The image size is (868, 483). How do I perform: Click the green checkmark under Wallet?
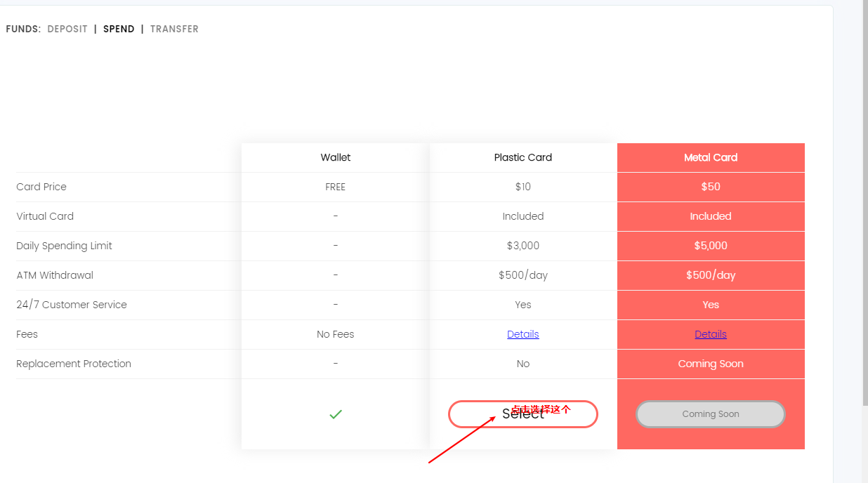click(x=336, y=415)
